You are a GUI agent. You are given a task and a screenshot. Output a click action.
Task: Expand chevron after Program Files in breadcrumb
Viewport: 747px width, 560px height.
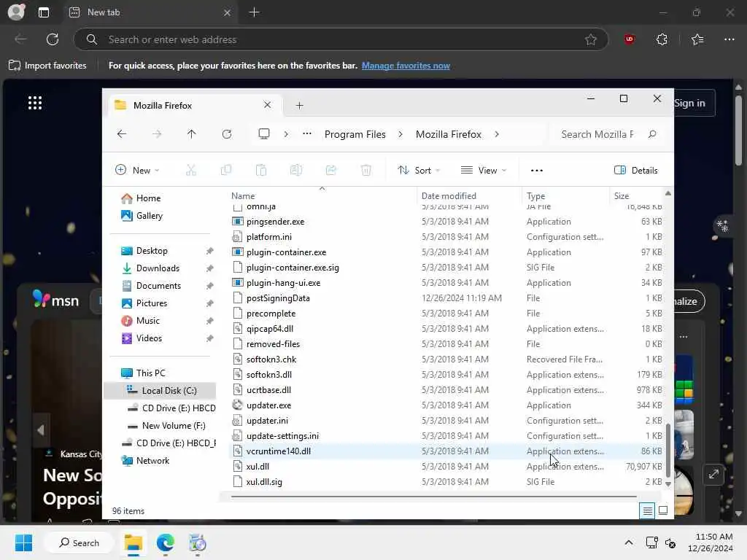pos(400,134)
